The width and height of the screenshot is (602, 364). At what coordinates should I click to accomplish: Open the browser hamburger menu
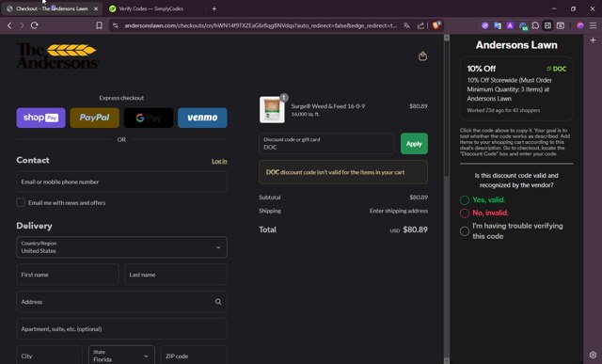click(593, 25)
